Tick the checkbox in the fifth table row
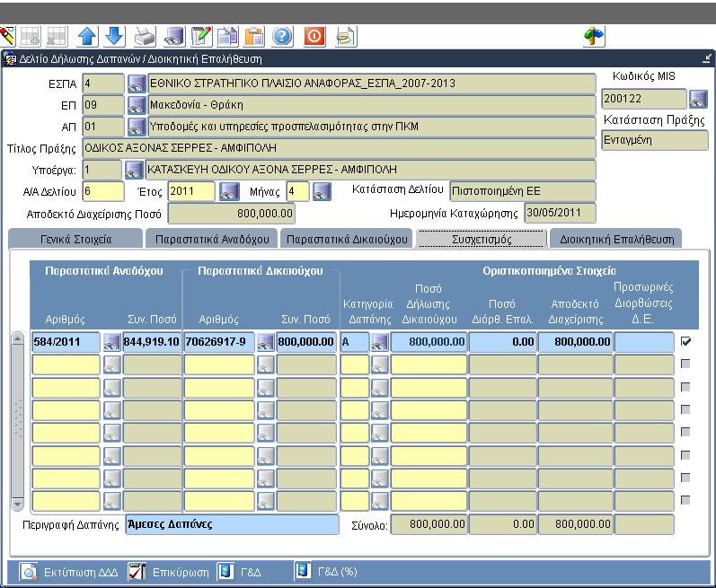The image size is (716, 588). (x=685, y=432)
